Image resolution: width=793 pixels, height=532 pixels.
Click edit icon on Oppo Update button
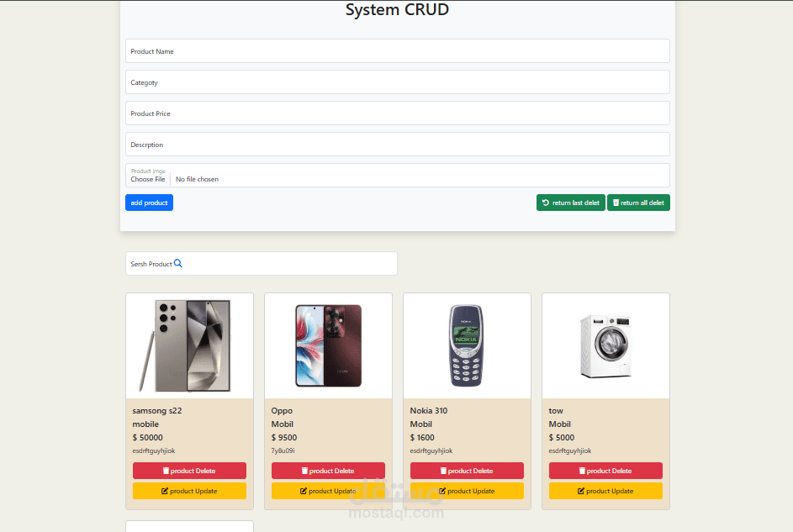[x=303, y=491]
